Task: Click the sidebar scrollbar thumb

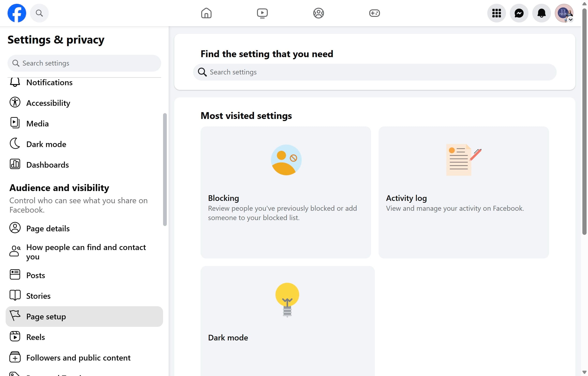Action: pyautogui.click(x=165, y=170)
